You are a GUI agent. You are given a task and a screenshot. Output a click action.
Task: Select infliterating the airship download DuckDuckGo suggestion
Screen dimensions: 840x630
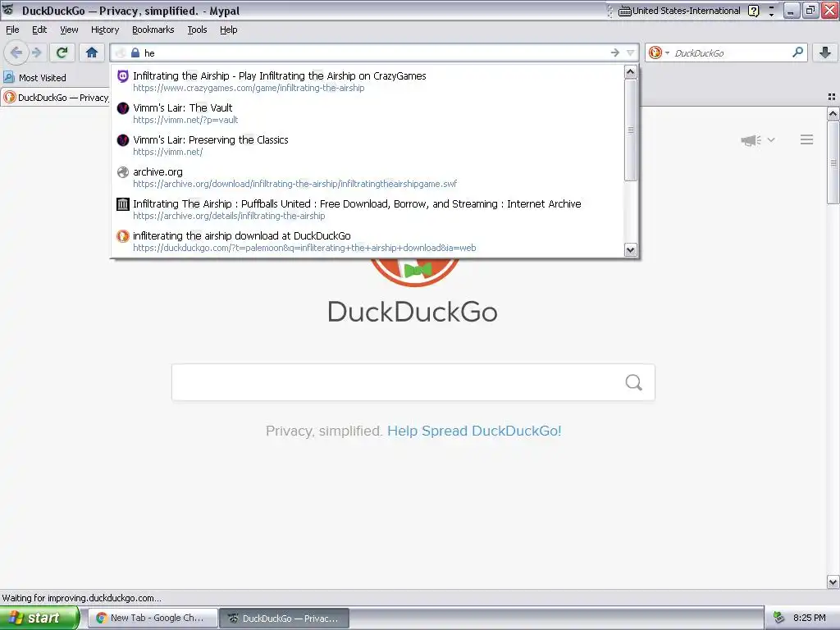(367, 241)
